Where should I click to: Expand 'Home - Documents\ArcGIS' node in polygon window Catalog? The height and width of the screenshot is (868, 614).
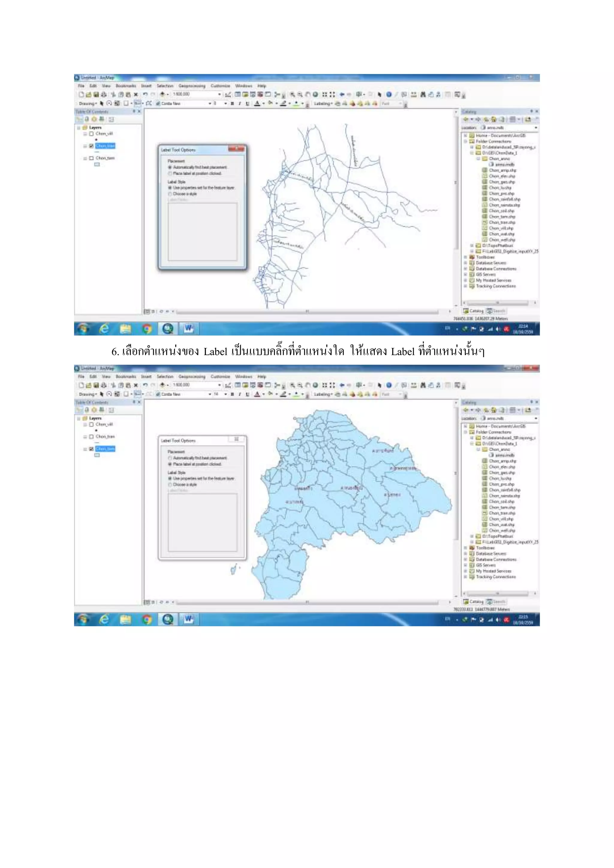point(466,426)
